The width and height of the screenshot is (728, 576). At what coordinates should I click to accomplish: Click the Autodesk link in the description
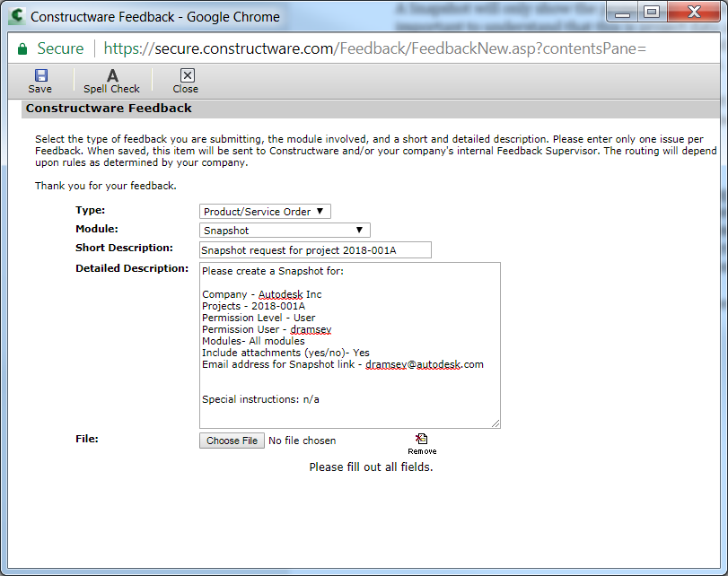coord(281,294)
